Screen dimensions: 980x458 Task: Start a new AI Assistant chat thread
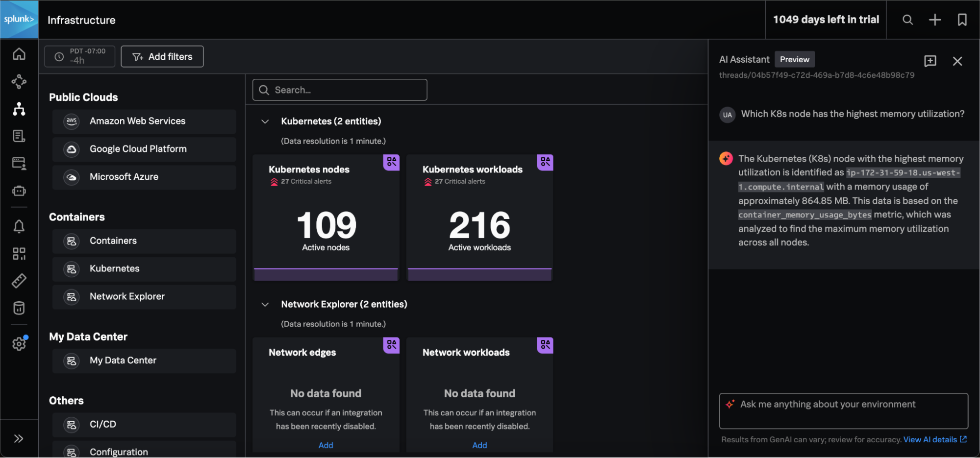pos(930,61)
